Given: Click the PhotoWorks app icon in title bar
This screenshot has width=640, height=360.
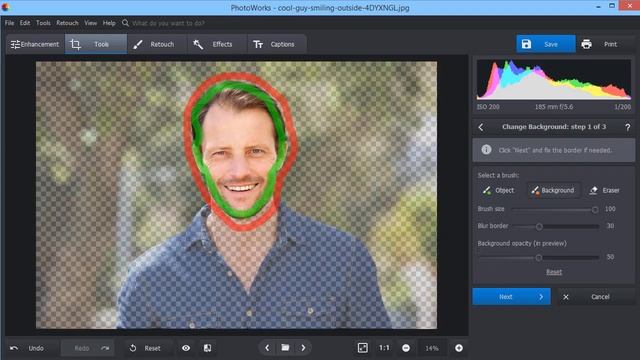Looking at the screenshot, I should [x=5, y=7].
